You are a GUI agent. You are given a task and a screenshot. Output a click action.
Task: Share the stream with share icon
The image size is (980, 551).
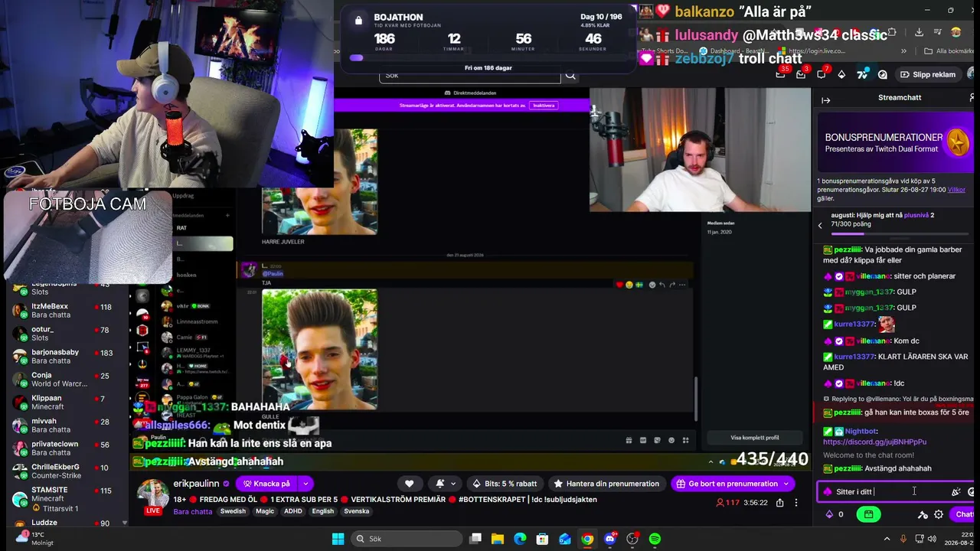tap(779, 503)
